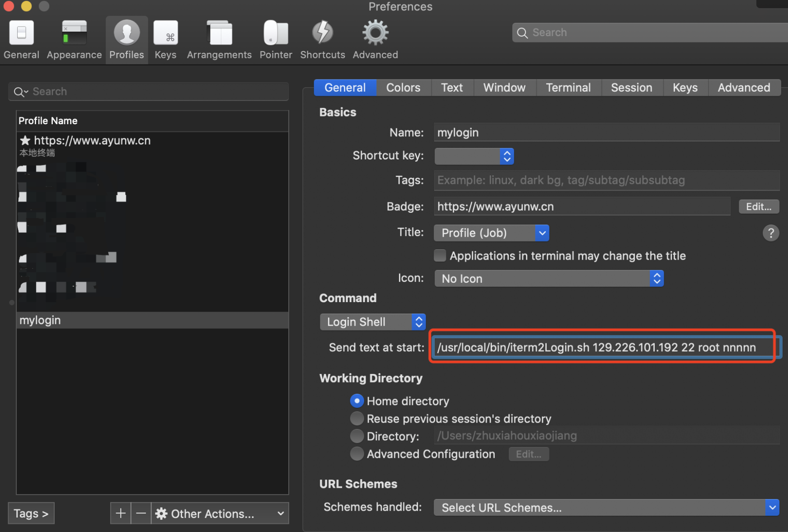The height and width of the screenshot is (532, 788).
Task: Switch to the profile Keys tab
Action: (x=685, y=88)
